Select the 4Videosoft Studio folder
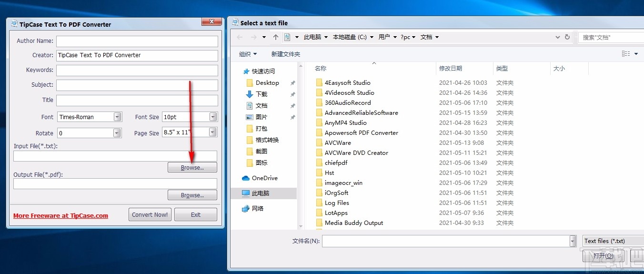Screen dimensions: 644x274 pos(345,93)
